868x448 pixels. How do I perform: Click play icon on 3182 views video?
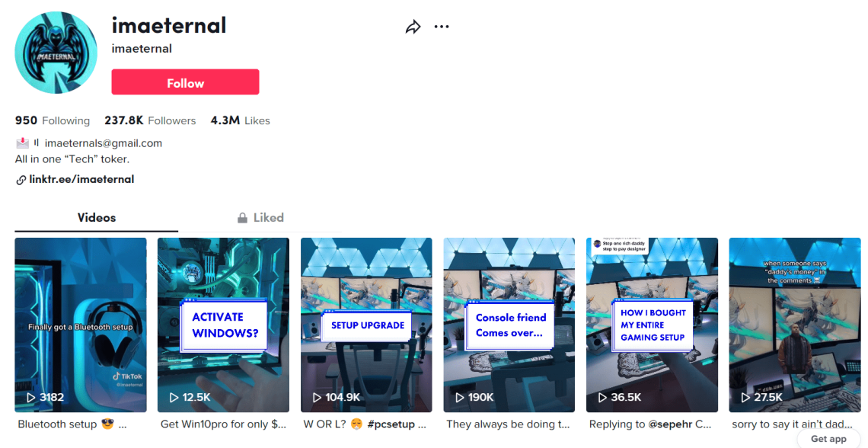coord(31,397)
